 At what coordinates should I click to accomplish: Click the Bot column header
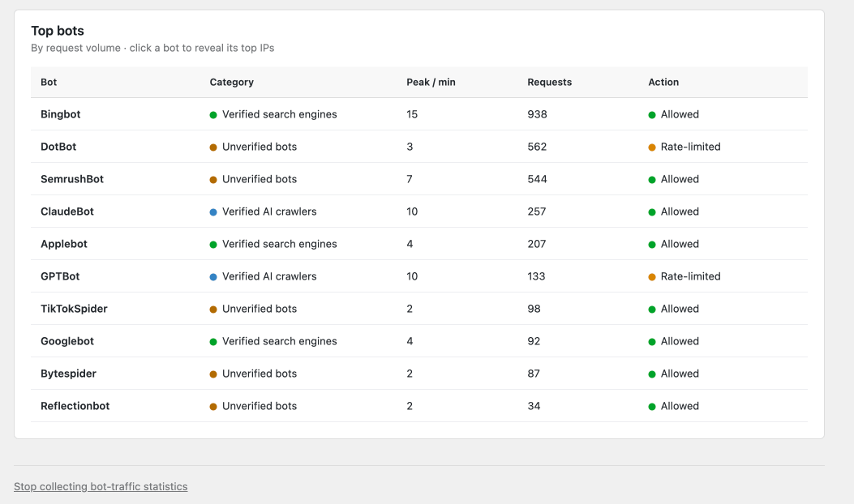[x=49, y=82]
